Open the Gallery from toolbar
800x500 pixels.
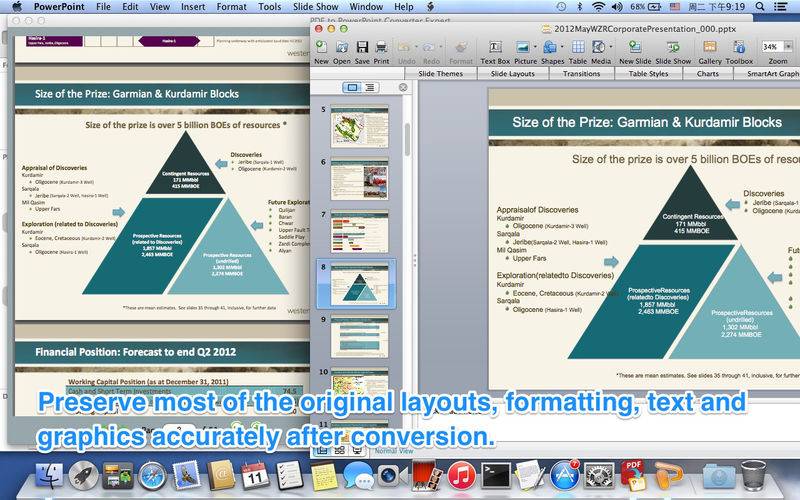pos(710,47)
